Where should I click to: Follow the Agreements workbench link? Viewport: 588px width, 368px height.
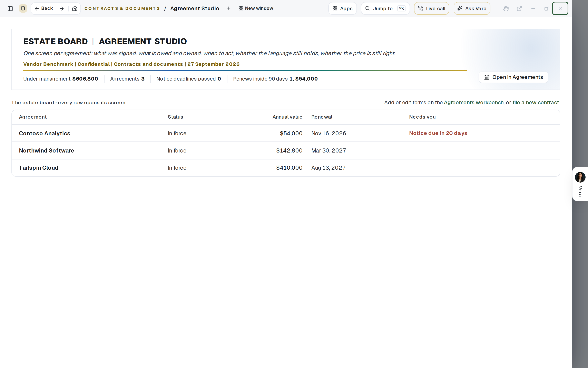point(473,103)
